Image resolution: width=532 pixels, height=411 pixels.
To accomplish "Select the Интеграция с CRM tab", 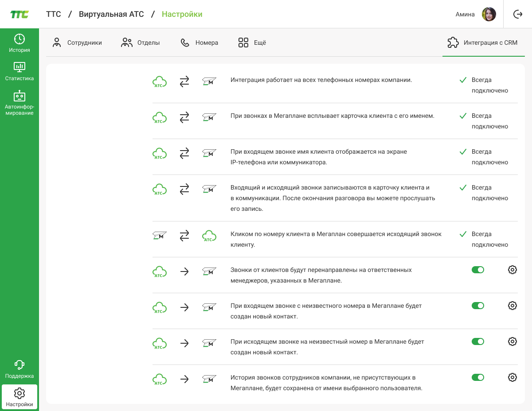I will click(484, 43).
